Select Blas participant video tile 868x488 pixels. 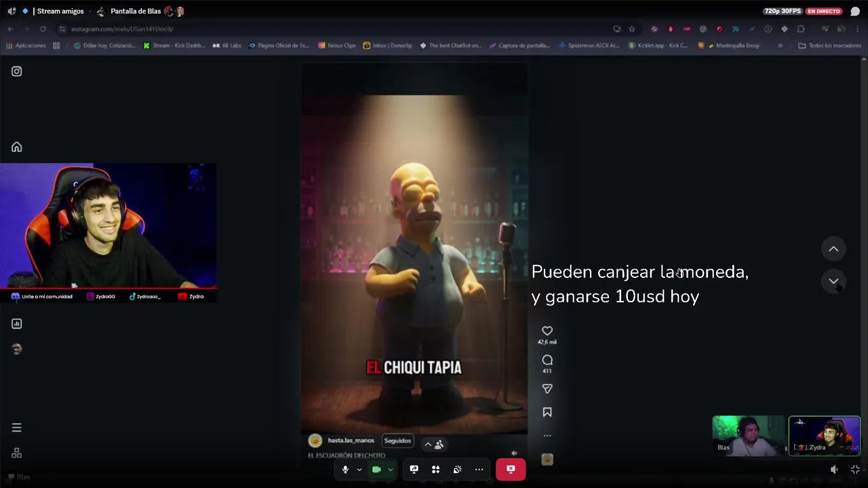click(x=749, y=435)
